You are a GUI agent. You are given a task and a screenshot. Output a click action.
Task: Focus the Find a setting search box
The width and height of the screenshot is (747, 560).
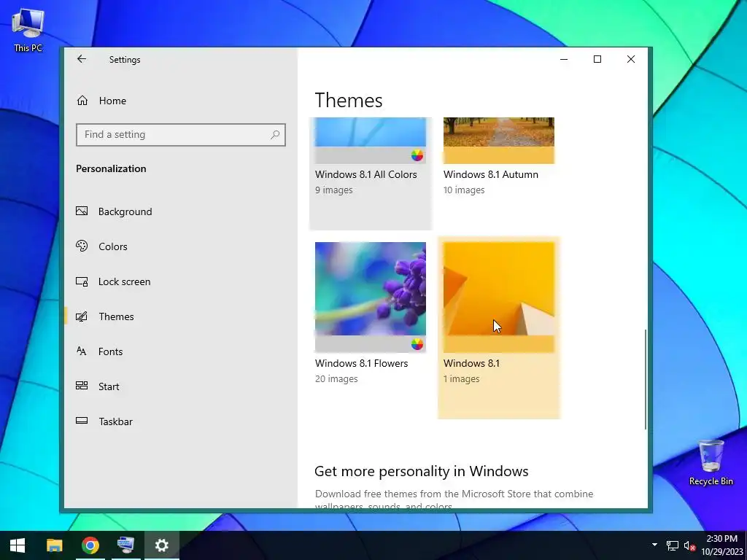click(181, 135)
